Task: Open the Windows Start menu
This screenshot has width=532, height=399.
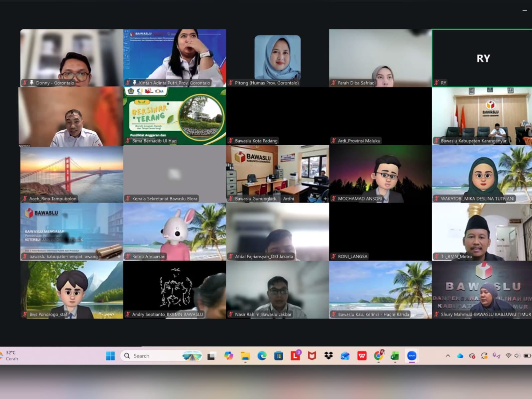Action: tap(110, 356)
